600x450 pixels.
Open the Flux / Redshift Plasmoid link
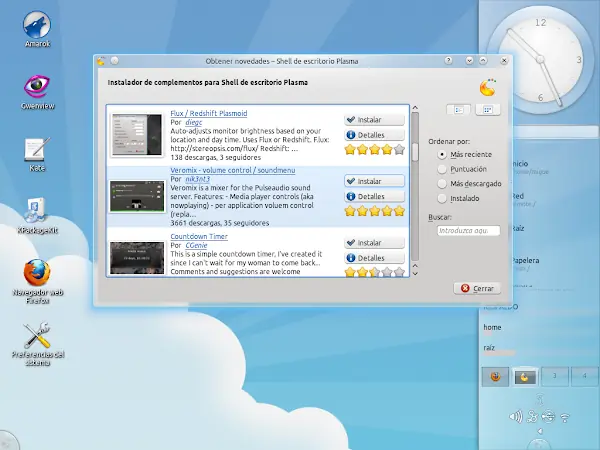(209, 113)
